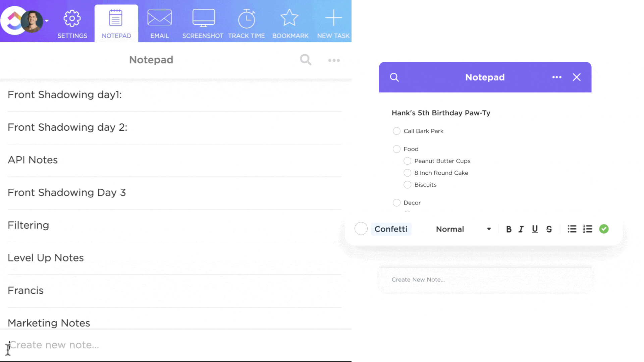
Task: Toggle Bold formatting in Notepad
Action: pos(508,229)
